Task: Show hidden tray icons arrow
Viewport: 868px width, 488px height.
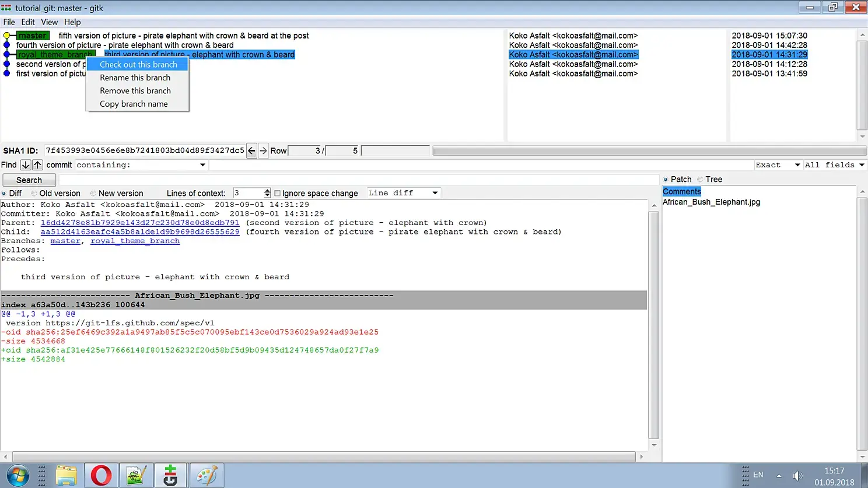Action: point(779,476)
